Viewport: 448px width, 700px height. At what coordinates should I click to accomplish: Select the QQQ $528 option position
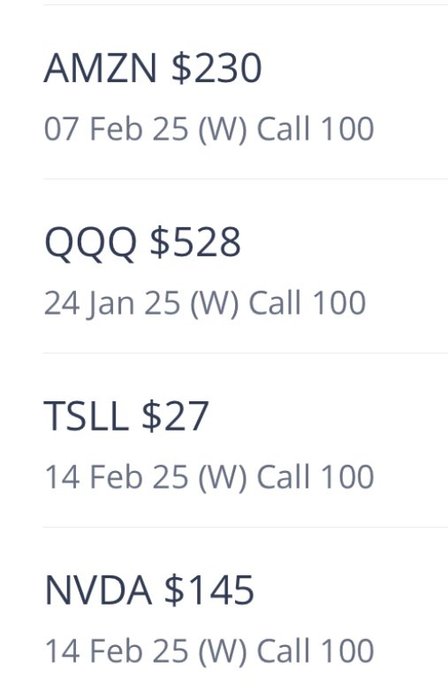coord(245,266)
